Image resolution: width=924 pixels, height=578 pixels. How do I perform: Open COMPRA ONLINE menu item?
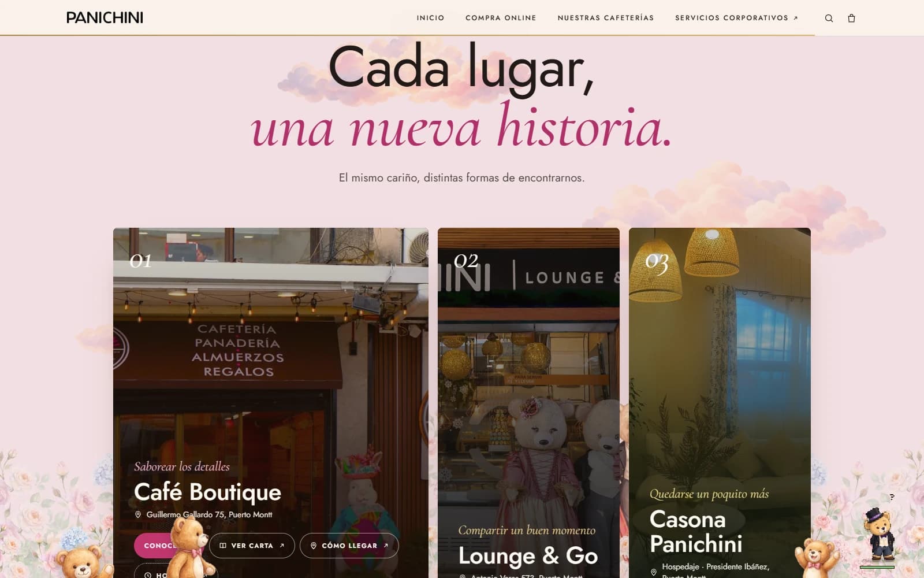pyautogui.click(x=501, y=18)
